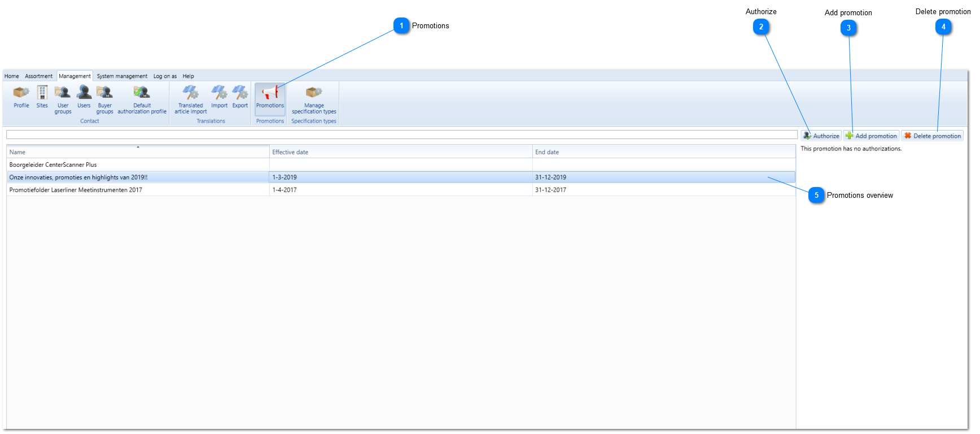
Task: Open the Promotions megaphone icon
Action: [x=270, y=99]
